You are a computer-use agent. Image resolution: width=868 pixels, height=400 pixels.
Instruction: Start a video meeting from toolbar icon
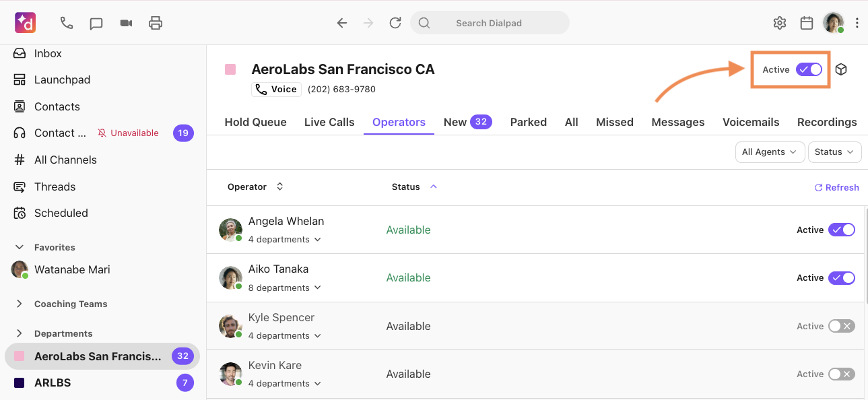(x=125, y=22)
